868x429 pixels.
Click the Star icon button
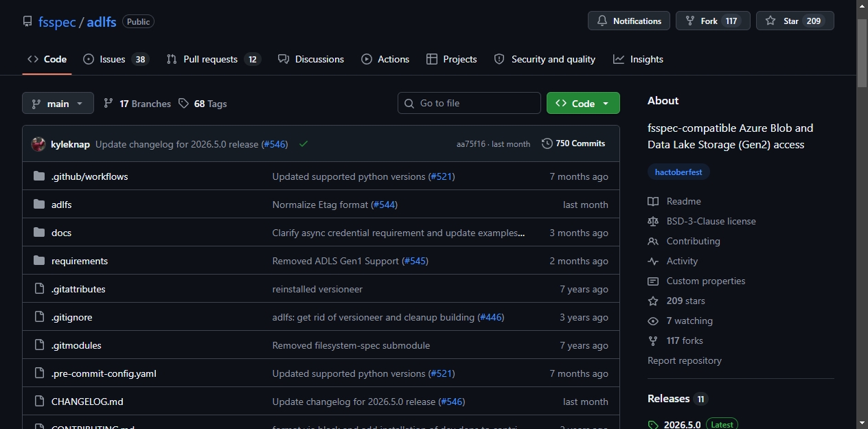coord(770,21)
